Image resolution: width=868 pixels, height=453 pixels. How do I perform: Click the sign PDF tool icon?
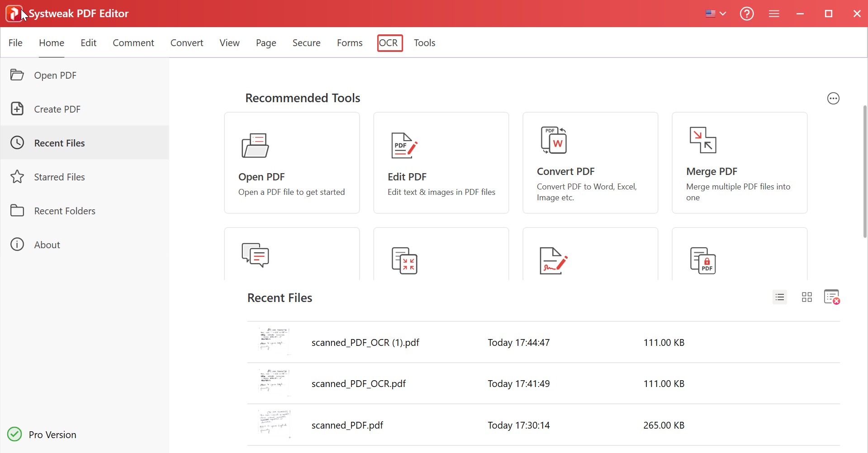(x=554, y=261)
